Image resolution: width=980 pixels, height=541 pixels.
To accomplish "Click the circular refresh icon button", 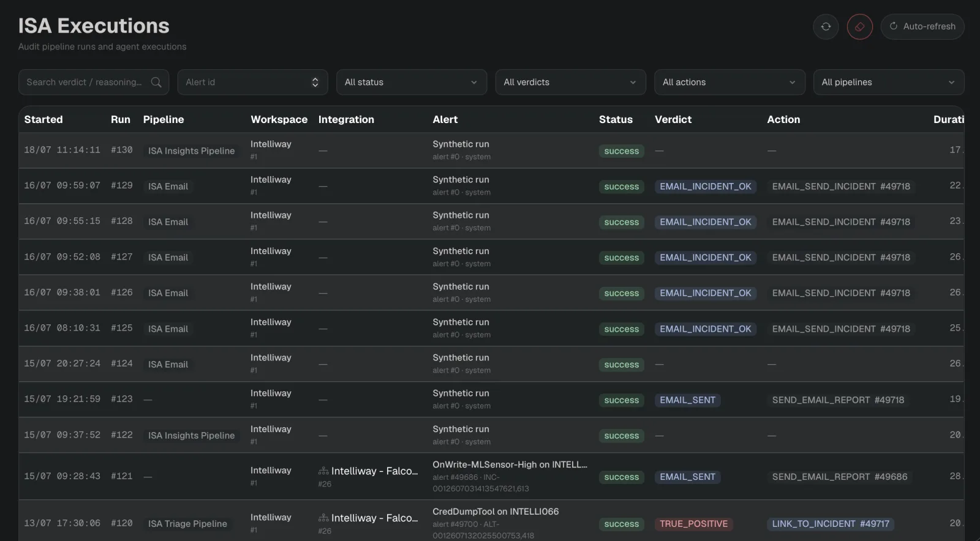I will 826,26.
